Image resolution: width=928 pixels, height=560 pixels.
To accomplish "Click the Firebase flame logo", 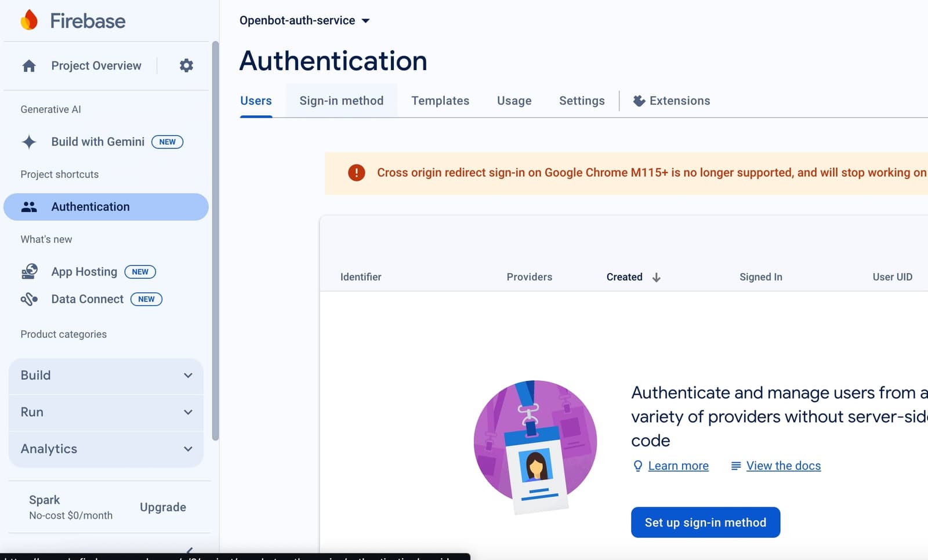I will pos(29,20).
